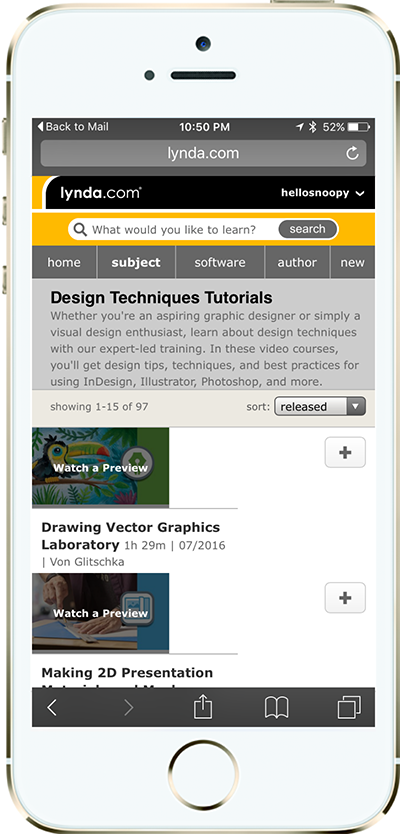This screenshot has height=834, width=400.
Task: Open Drawing Vector Graphics Laboratory title link
Action: point(130,536)
